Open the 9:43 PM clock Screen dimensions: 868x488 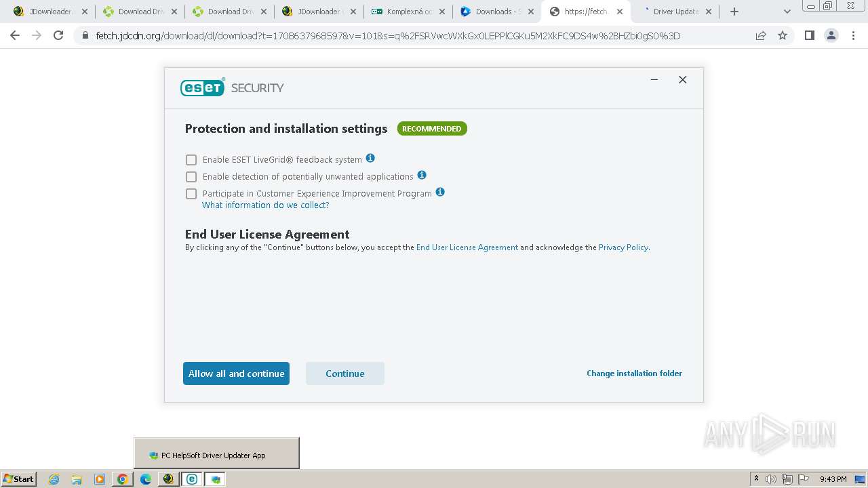(x=833, y=479)
